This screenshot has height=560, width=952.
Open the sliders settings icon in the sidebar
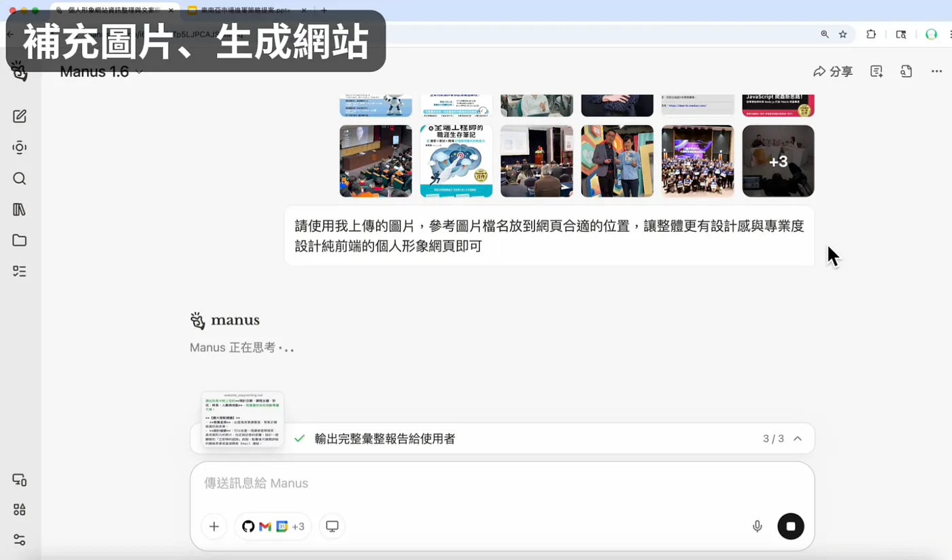[20, 540]
